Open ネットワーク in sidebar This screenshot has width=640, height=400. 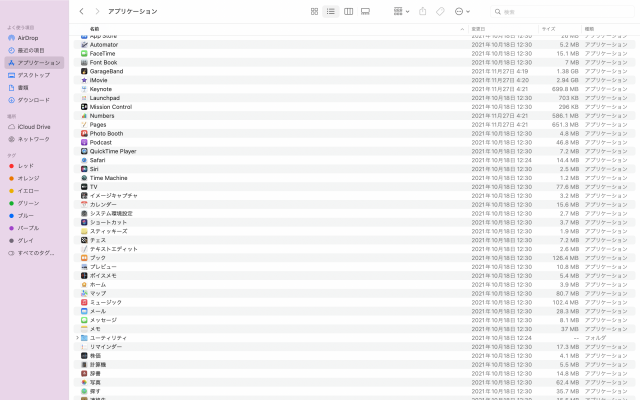[33, 139]
